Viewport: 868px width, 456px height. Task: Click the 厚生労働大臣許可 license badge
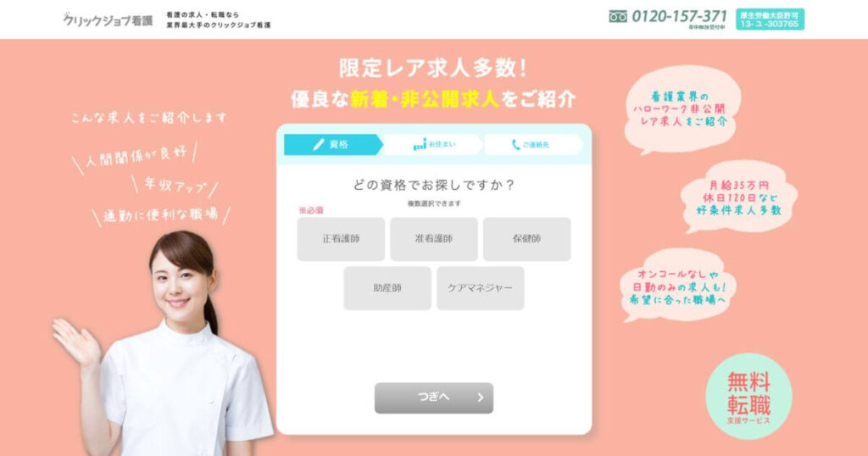point(770,19)
